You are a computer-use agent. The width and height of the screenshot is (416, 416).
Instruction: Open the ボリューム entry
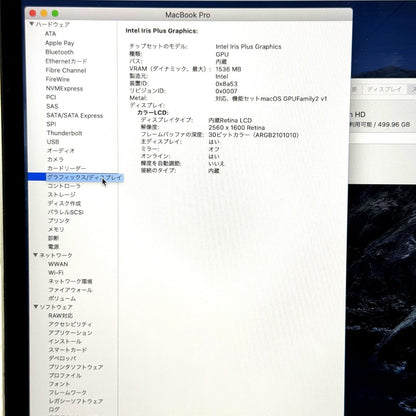pos(62,298)
